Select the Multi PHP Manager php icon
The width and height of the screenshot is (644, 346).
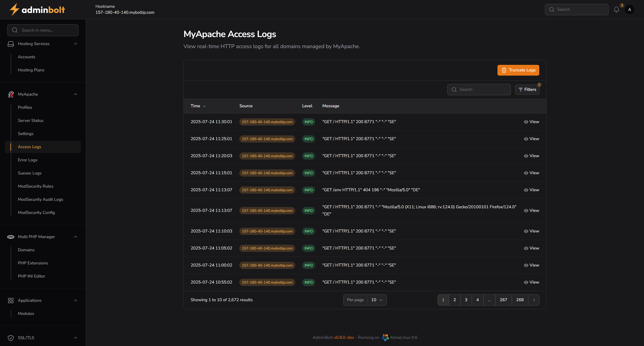[11, 237]
